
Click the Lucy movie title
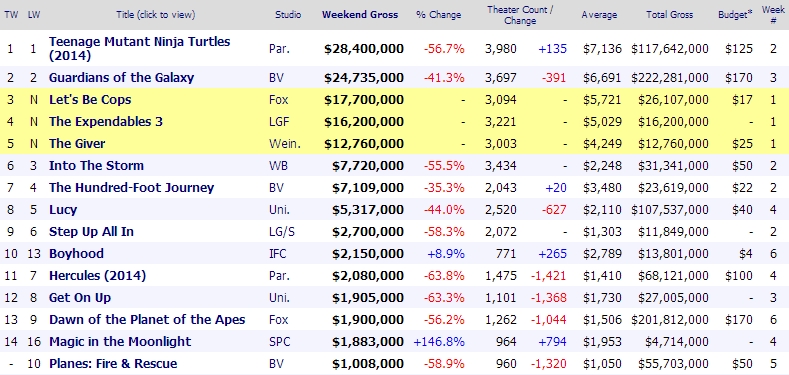pyautogui.click(x=63, y=209)
